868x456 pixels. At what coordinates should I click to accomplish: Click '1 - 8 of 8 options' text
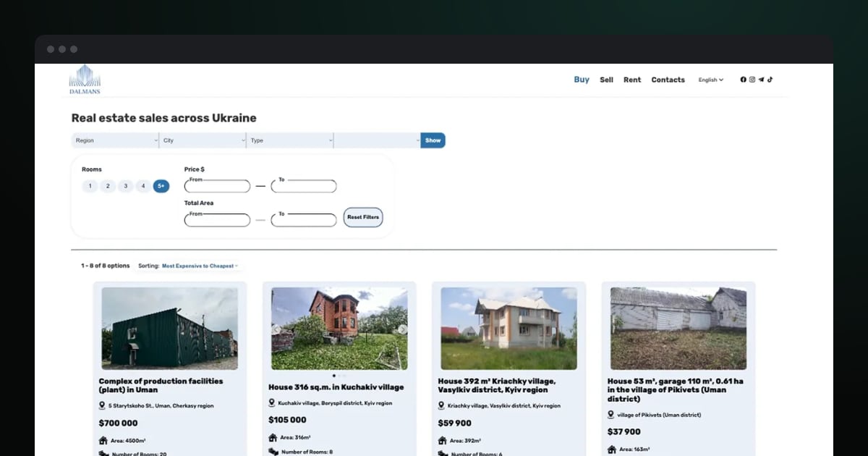coord(106,266)
